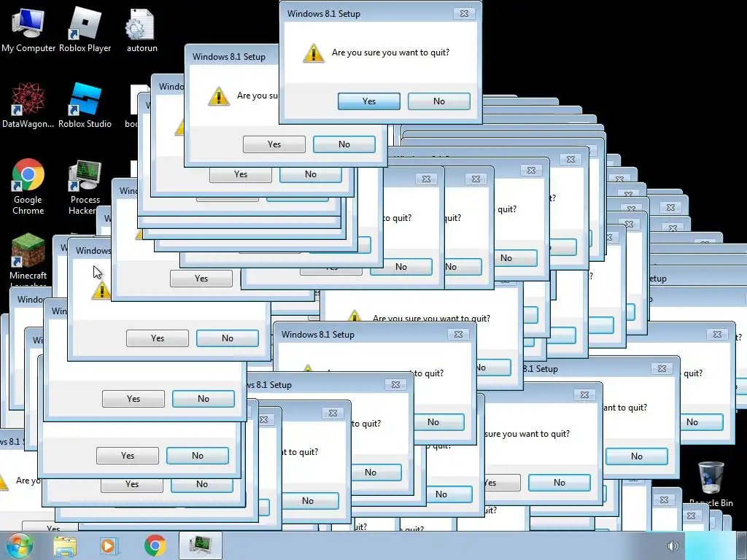Screen dimensions: 747x560
Task: Select the Recycle Bin desktop icon
Action: tap(711, 483)
